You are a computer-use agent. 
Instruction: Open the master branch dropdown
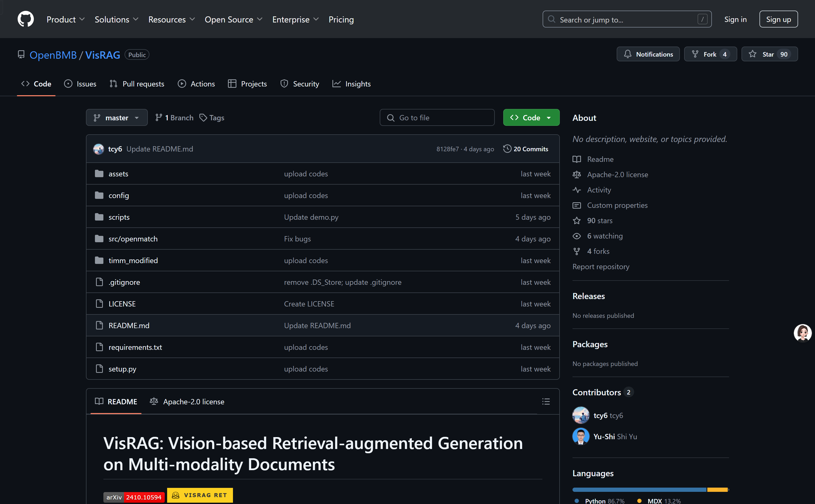(x=117, y=118)
